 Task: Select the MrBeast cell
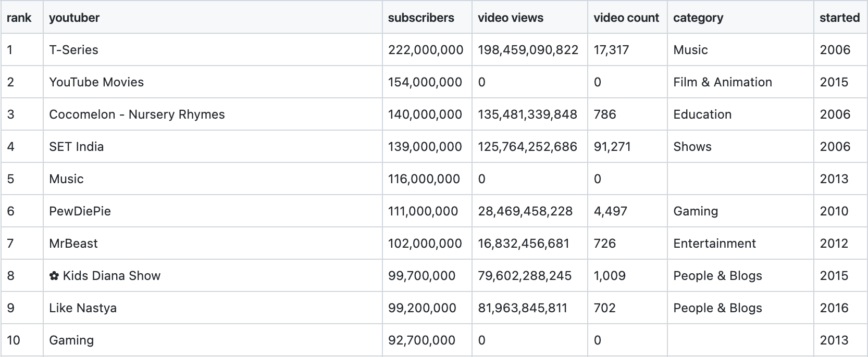coord(213,244)
